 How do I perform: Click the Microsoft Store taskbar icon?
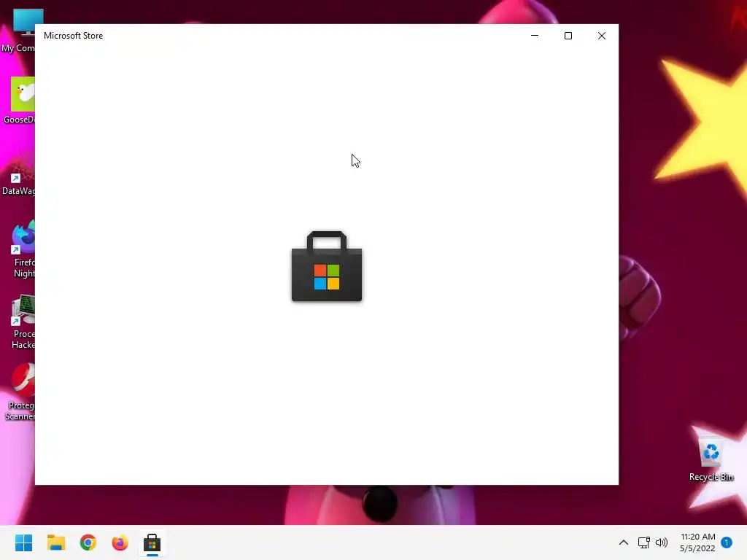pos(152,542)
